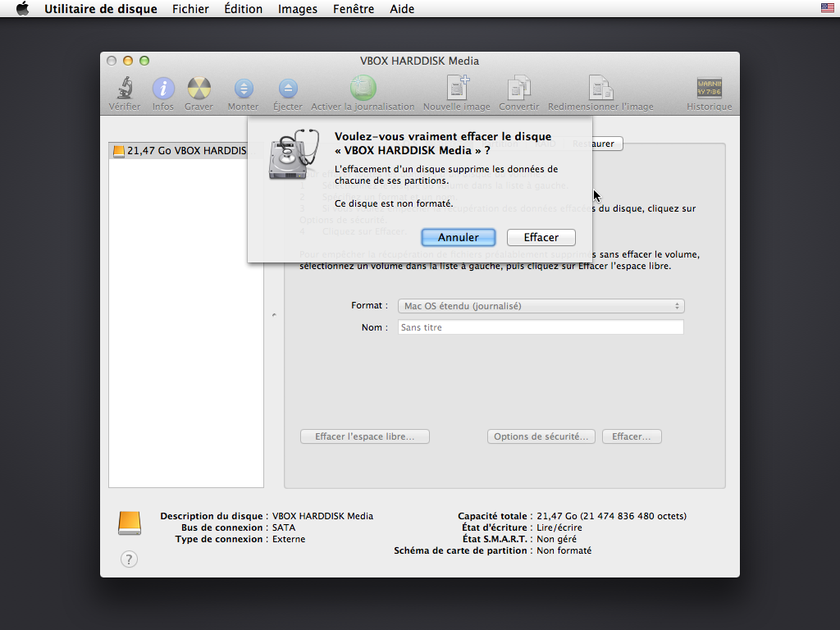The image size is (840, 630).
Task: Open the Images menu
Action: [298, 9]
